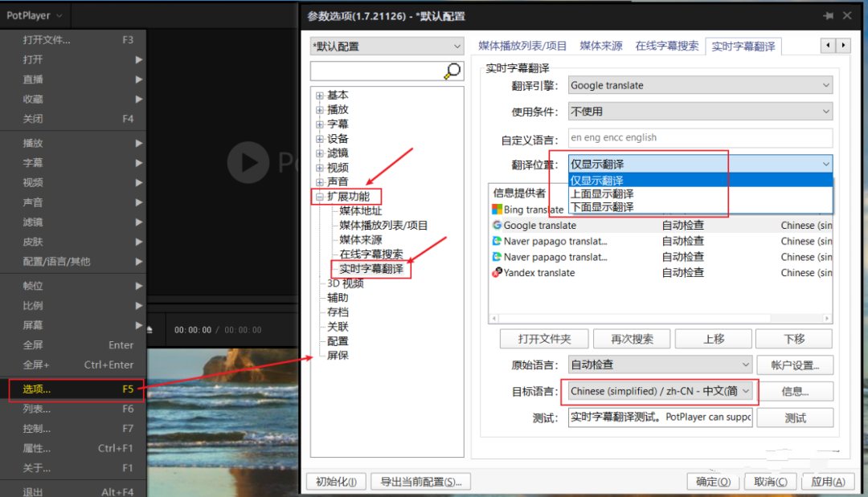Click the 应用(A) button
Viewport: 868px width, 497px height.
[828, 482]
